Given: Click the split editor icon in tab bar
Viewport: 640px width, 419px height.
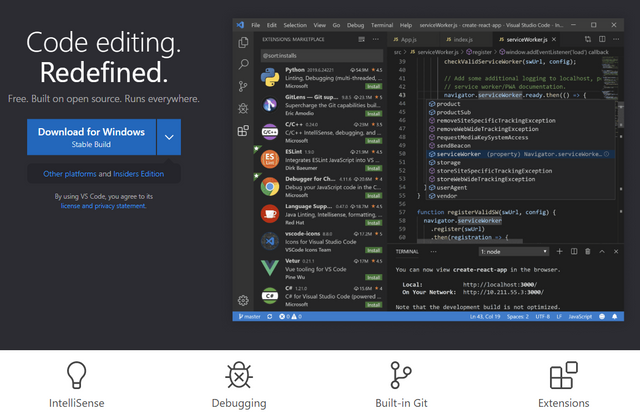Looking at the screenshot, I should click(602, 39).
